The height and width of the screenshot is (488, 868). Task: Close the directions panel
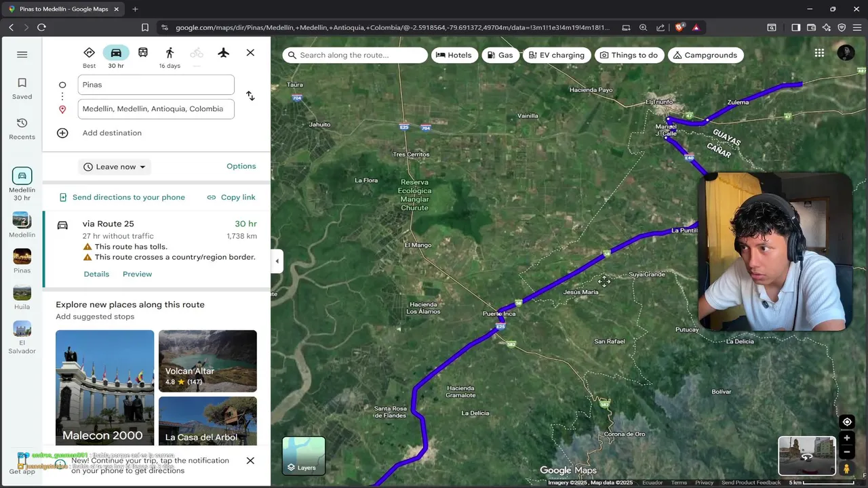(x=250, y=53)
